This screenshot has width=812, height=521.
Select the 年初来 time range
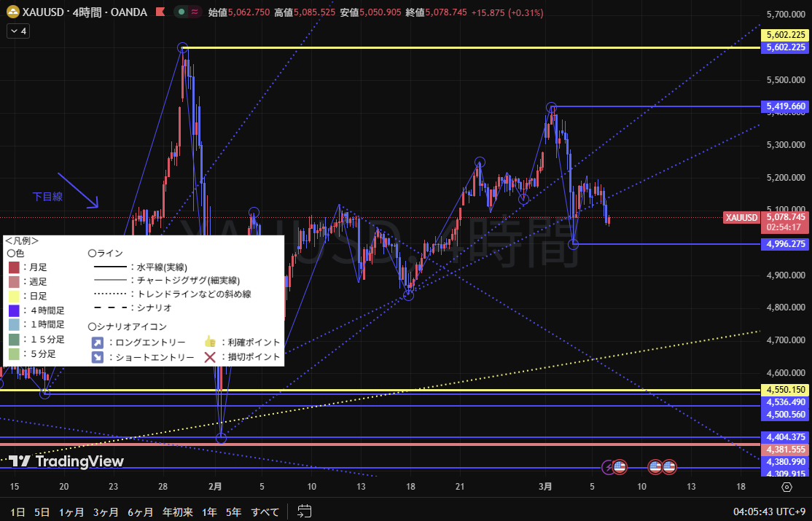[177, 512]
